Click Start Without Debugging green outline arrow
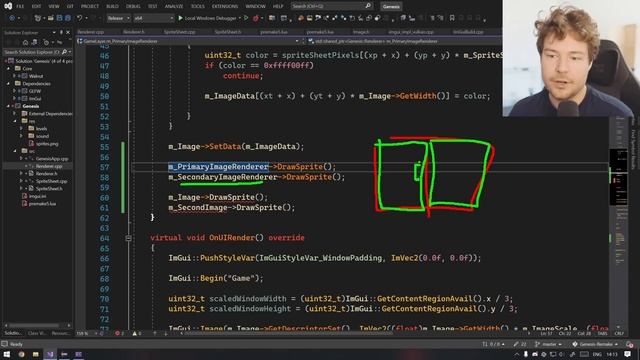This screenshot has width=640, height=360. tap(246, 18)
